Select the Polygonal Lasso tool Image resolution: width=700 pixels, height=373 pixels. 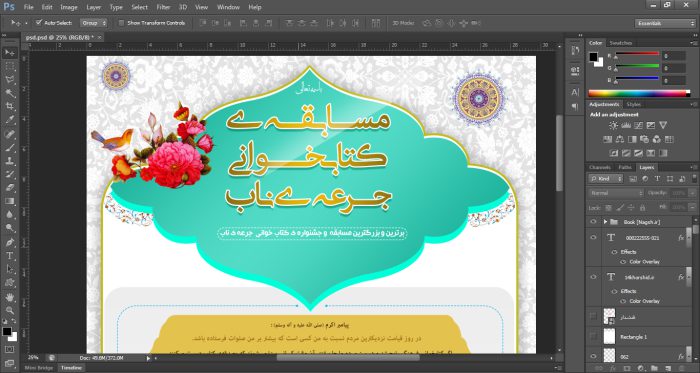pos(9,80)
